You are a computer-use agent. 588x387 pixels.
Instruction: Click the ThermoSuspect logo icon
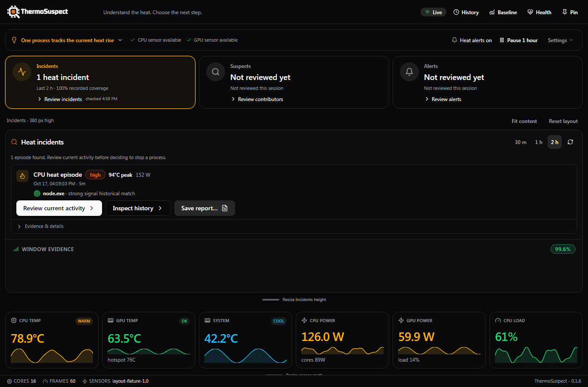[13, 12]
